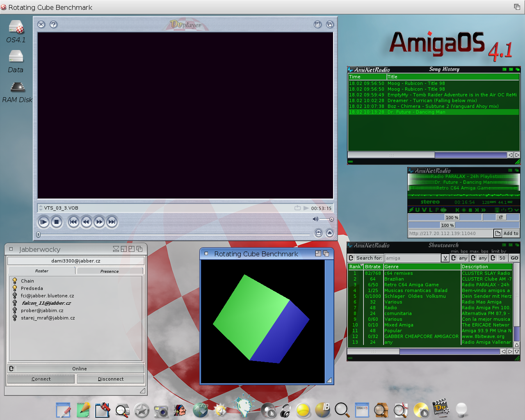Cycle the Online status chooser in Jabberwocky

coord(76,369)
